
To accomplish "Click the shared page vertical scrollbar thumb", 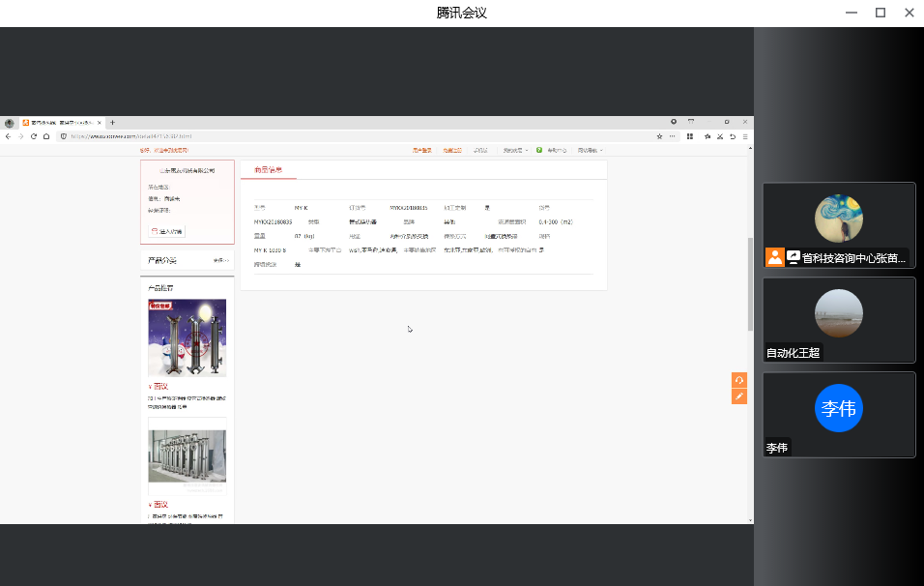I will coord(749,285).
